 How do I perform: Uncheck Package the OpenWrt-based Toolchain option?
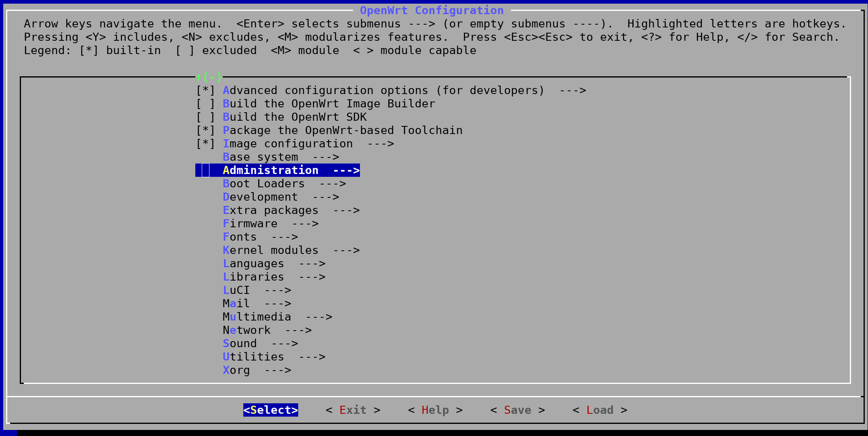205,130
